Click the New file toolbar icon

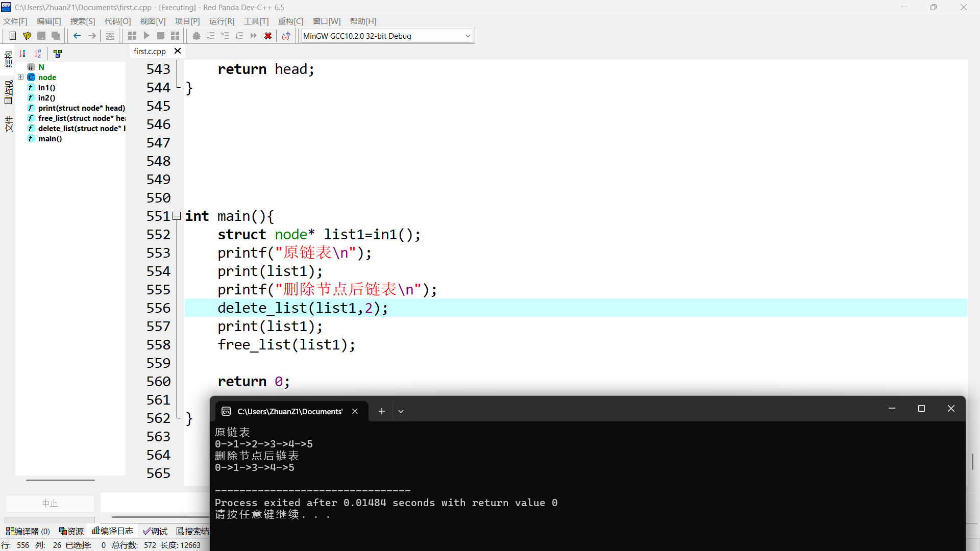[x=13, y=36]
